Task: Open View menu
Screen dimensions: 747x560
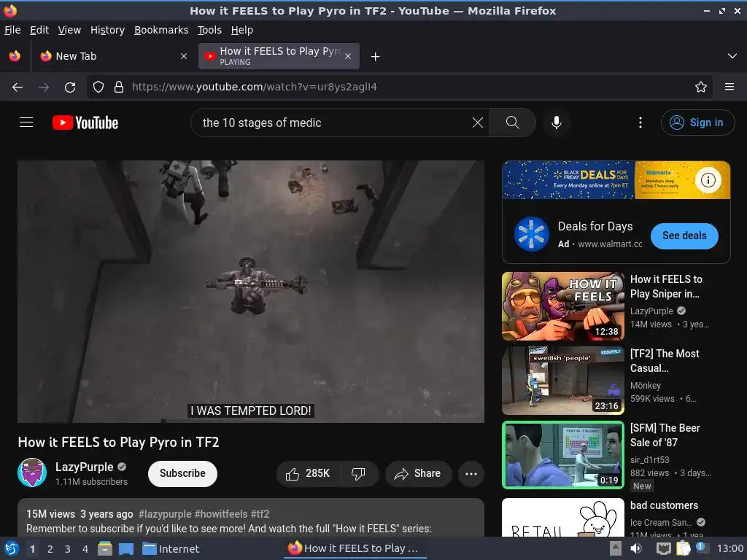Action: point(69,30)
